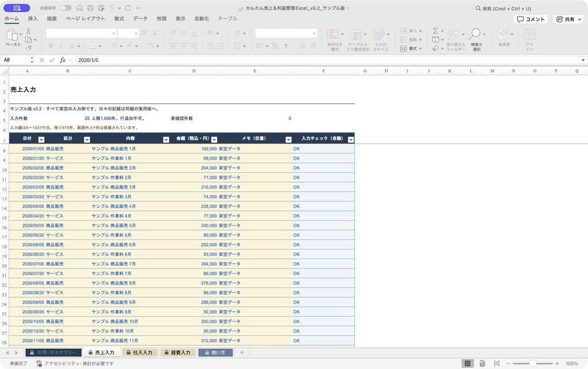Click the Borders icon
588x369 pixels.
pos(92,46)
